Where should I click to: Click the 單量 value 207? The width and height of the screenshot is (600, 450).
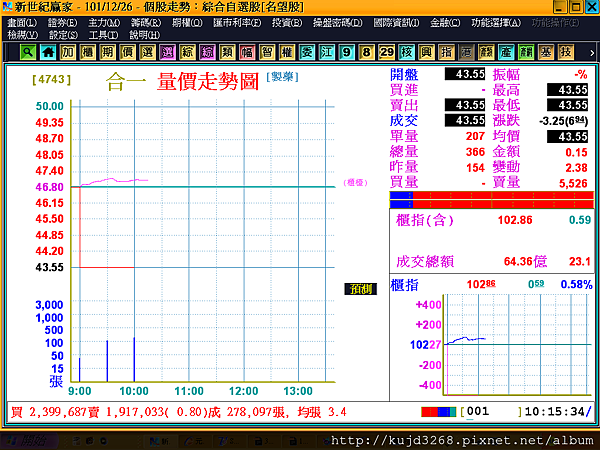pos(476,136)
